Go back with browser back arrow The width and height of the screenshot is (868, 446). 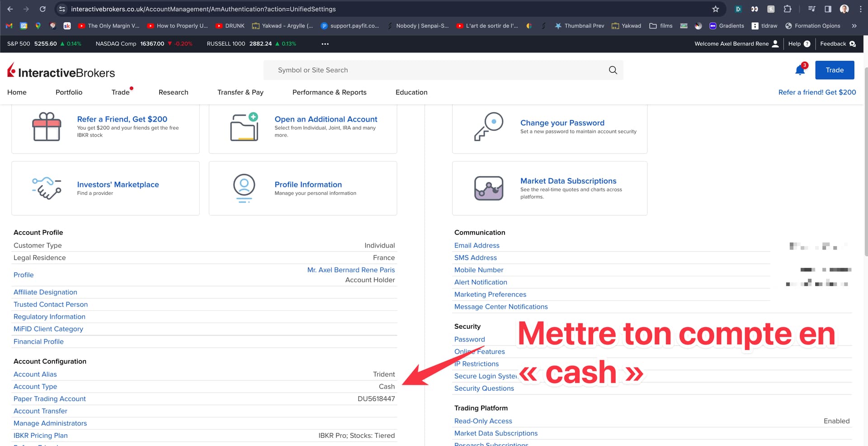coord(10,9)
